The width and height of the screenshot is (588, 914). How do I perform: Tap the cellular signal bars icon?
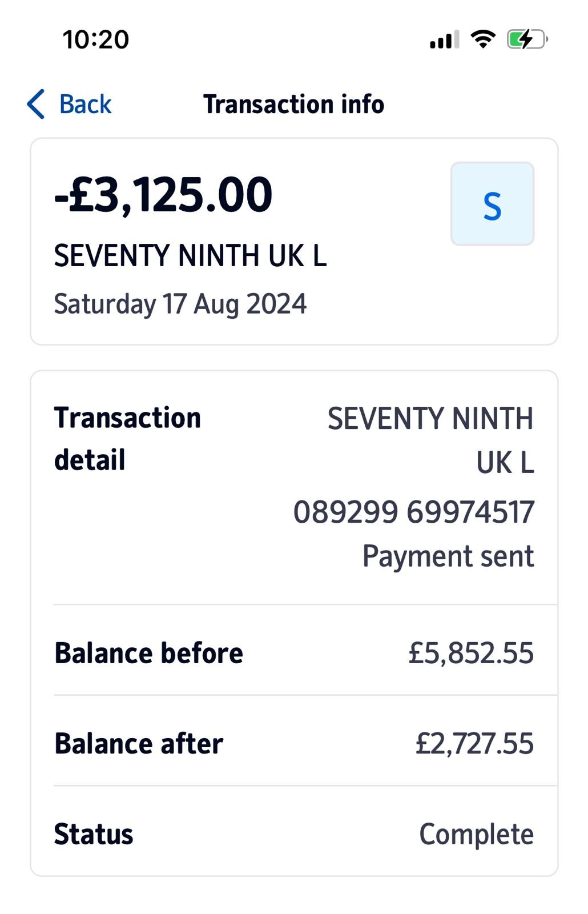click(x=444, y=40)
